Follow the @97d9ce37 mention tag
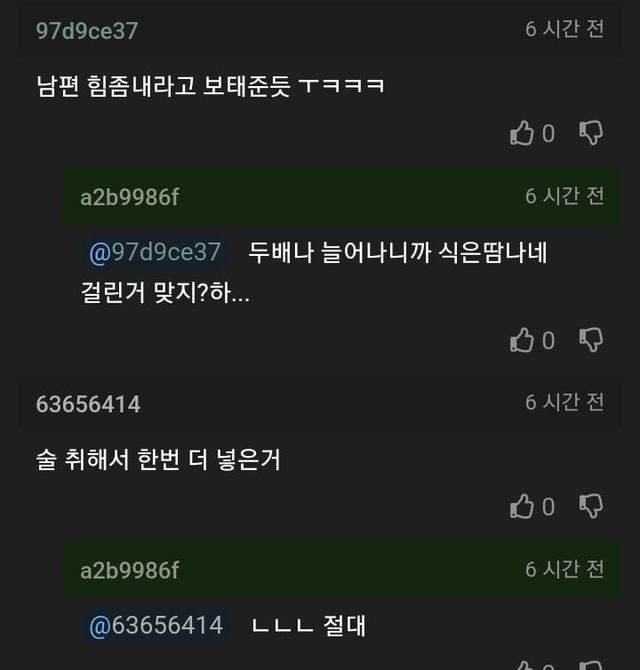640x670 pixels. tap(155, 252)
